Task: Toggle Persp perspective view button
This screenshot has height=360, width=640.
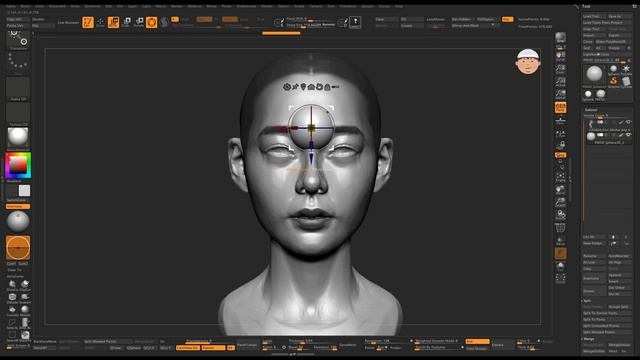Action: (560, 108)
